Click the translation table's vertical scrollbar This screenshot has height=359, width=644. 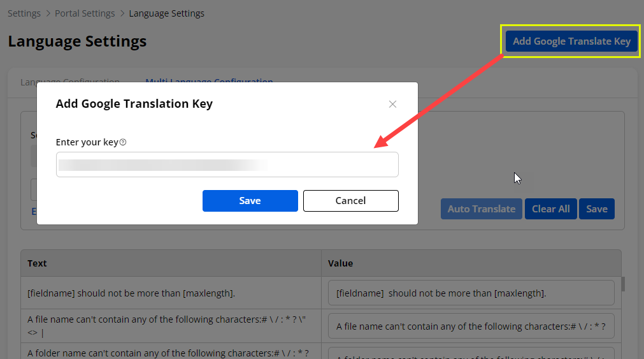coord(623,284)
